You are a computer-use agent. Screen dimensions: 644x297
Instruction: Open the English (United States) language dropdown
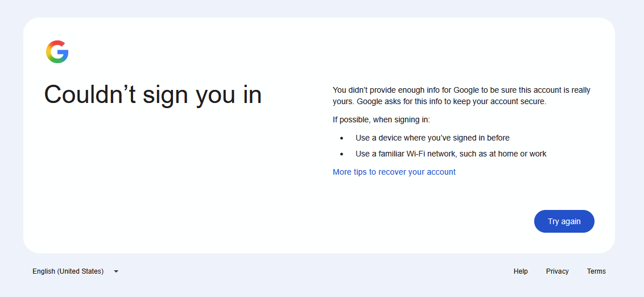(x=76, y=271)
